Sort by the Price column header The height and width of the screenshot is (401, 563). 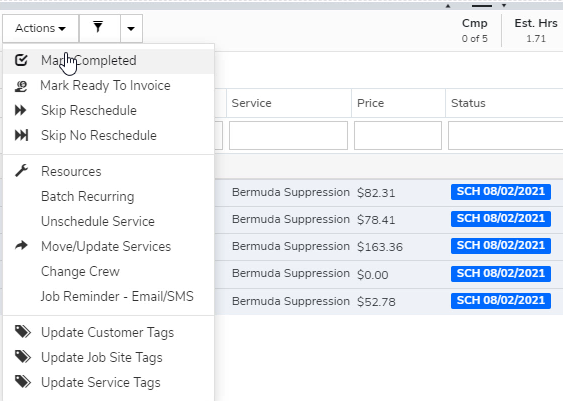pyautogui.click(x=370, y=103)
